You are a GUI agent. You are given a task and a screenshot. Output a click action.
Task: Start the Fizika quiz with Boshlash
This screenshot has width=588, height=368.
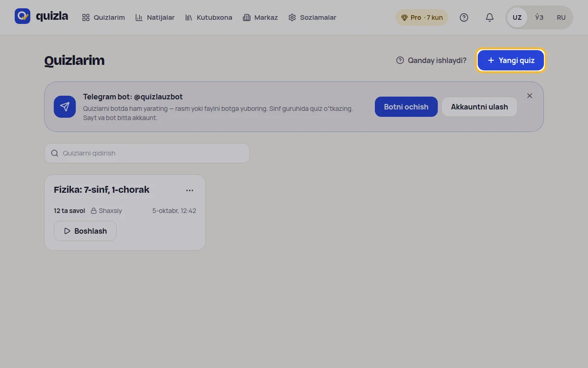pos(85,231)
